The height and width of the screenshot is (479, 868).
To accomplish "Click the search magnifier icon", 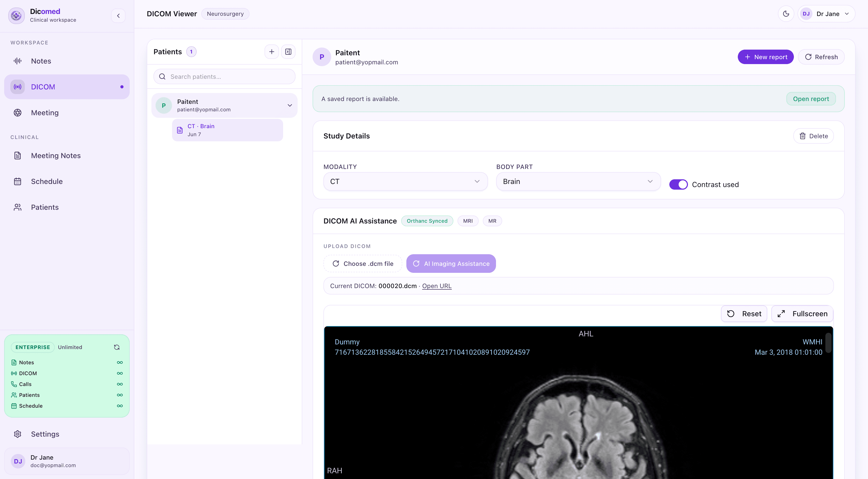I will pyautogui.click(x=162, y=76).
